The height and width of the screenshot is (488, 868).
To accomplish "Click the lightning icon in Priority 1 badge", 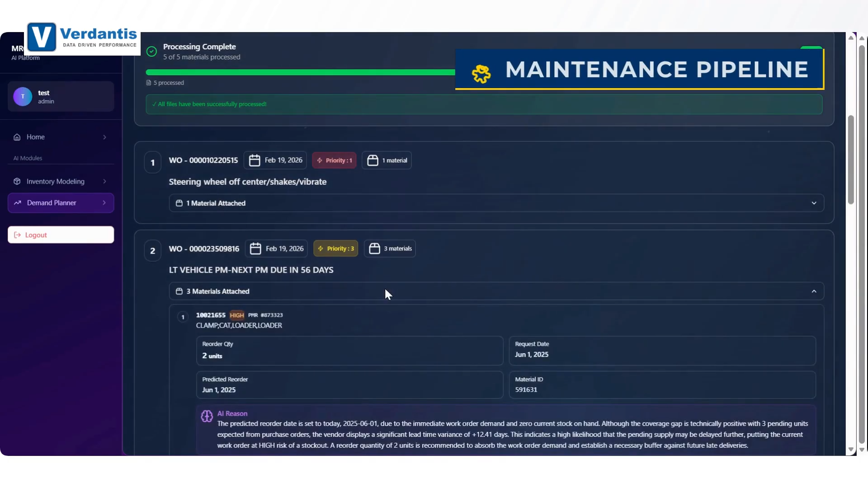I will pos(320,160).
